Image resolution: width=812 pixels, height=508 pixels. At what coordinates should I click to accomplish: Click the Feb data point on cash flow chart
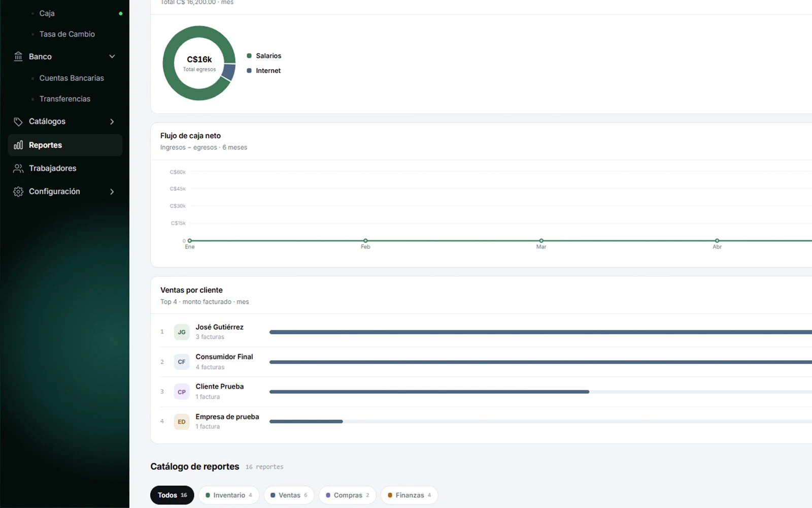point(365,240)
